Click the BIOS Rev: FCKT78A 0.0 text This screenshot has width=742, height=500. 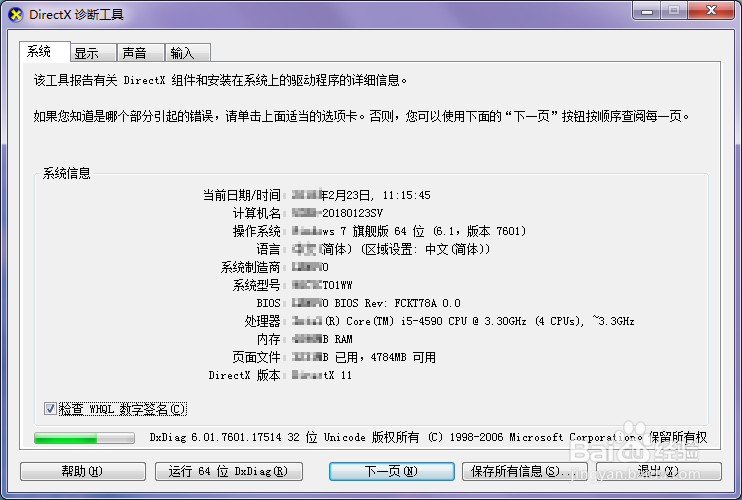pyautogui.click(x=376, y=303)
